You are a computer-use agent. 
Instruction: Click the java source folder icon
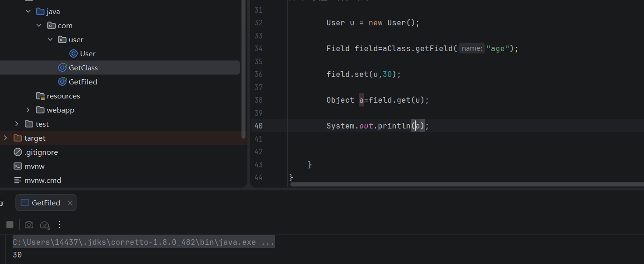pos(40,11)
